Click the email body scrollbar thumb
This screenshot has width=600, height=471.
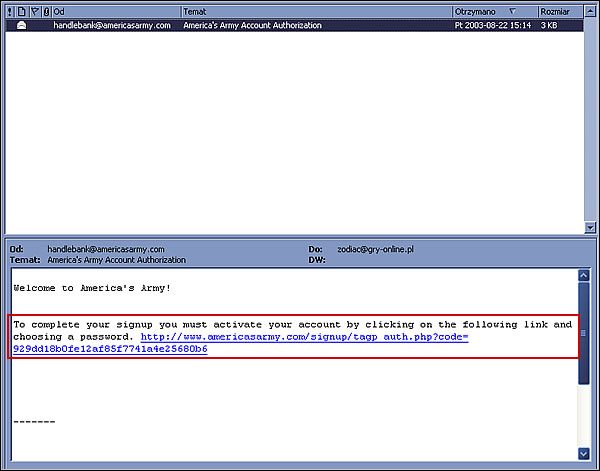583,333
